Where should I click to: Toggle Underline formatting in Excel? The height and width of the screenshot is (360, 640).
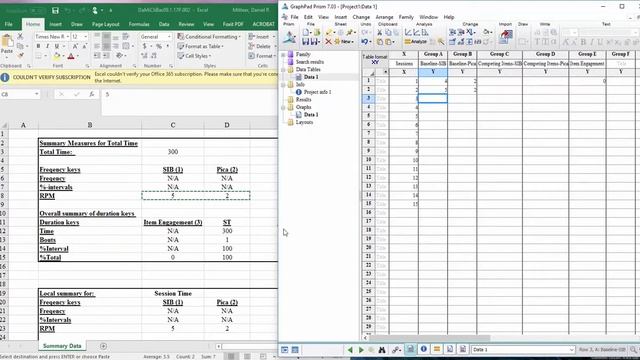(x=57, y=47)
